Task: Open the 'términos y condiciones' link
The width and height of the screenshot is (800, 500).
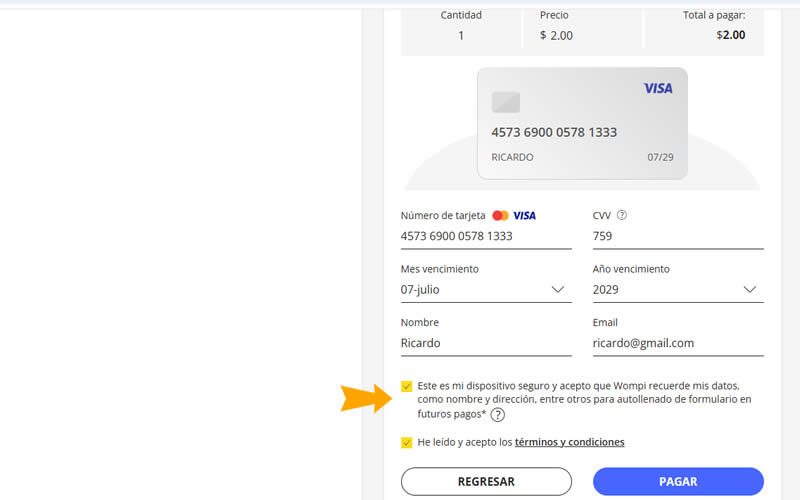Action: 569,442
